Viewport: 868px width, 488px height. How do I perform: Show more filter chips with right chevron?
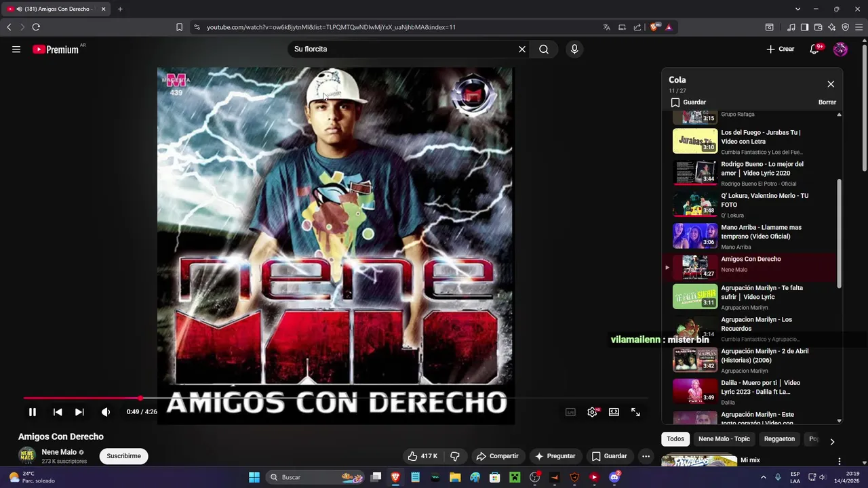click(x=832, y=441)
